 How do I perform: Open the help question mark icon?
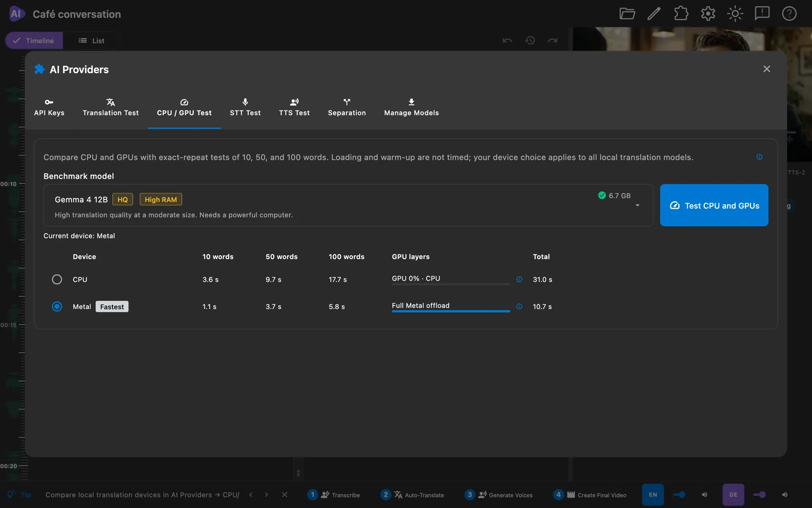coord(789,14)
